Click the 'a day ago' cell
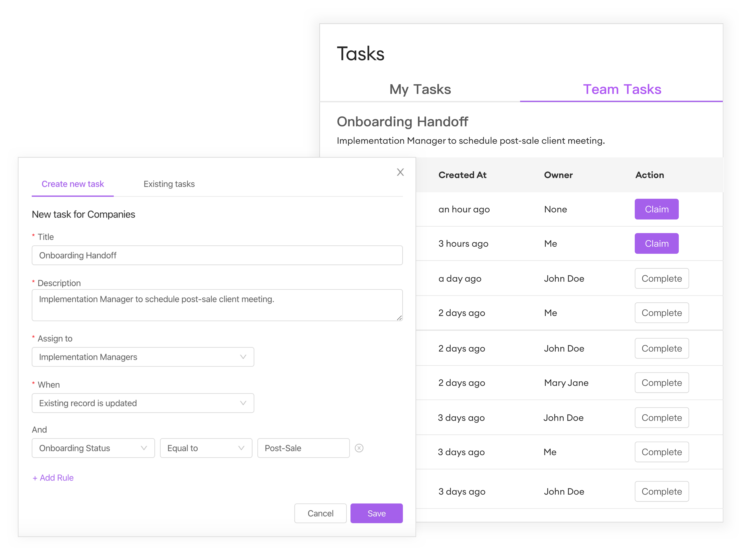Image resolution: width=739 pixels, height=560 pixels. tap(460, 279)
